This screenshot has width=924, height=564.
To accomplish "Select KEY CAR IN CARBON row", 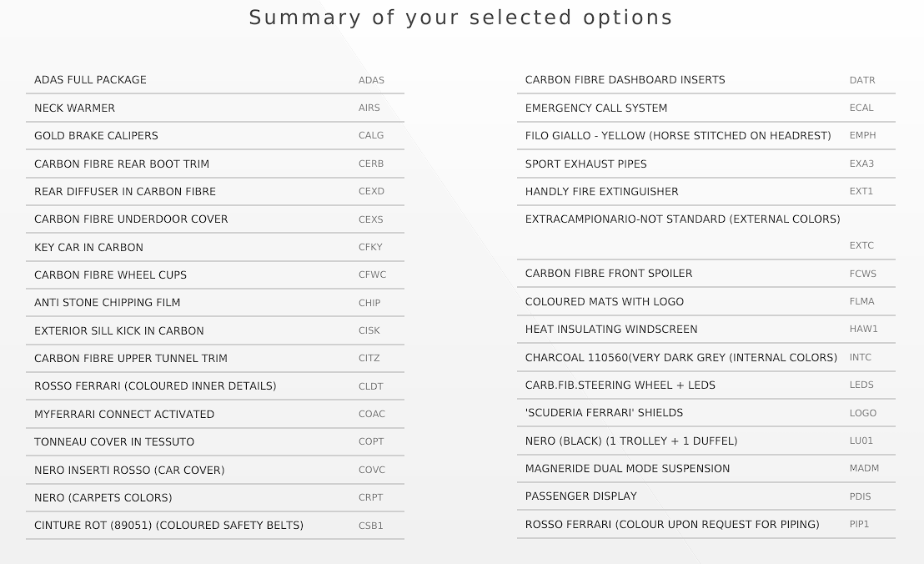I will point(215,248).
